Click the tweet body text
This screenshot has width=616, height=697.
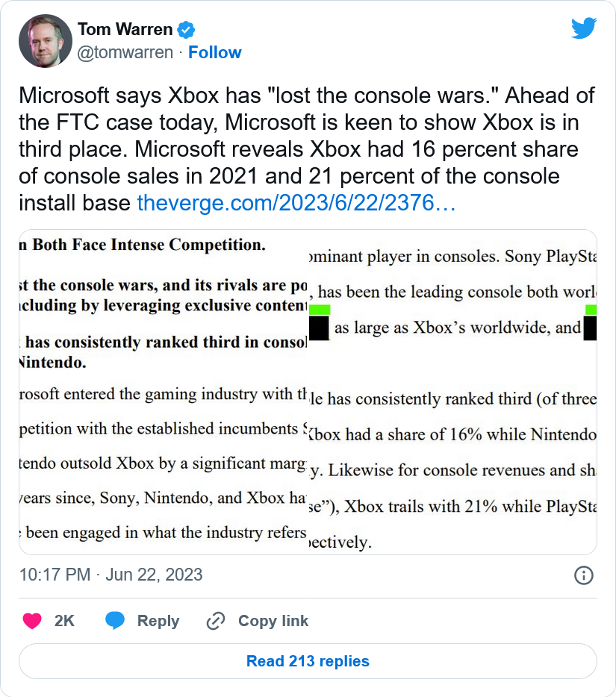point(299,149)
